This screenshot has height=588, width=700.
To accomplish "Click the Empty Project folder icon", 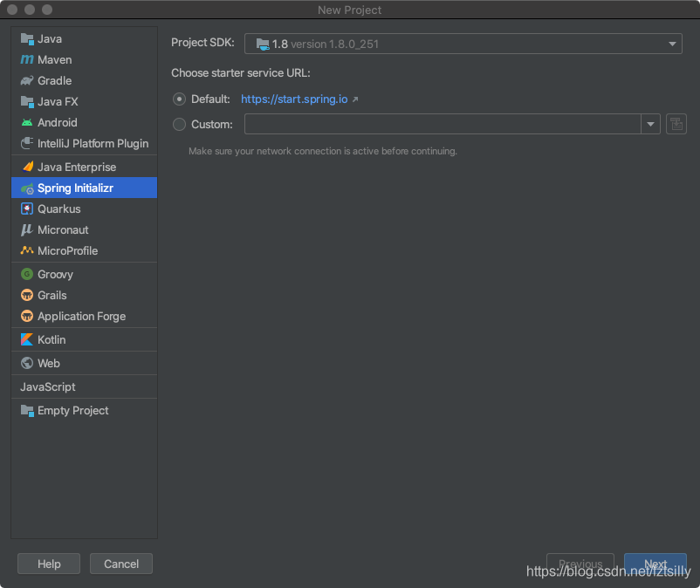I will click(27, 410).
